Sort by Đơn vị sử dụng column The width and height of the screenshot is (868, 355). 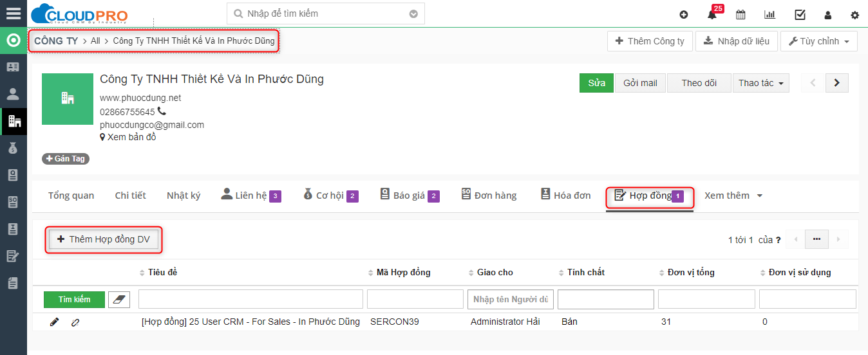pos(795,273)
